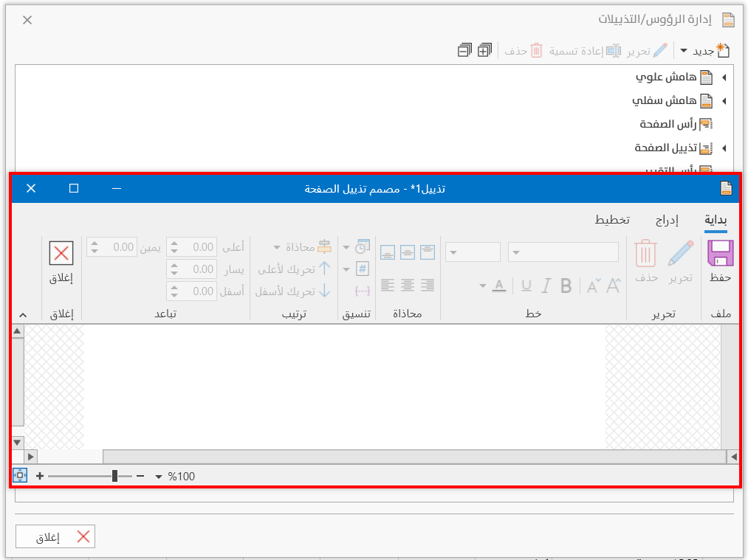Toggle Underline formatting

[526, 286]
